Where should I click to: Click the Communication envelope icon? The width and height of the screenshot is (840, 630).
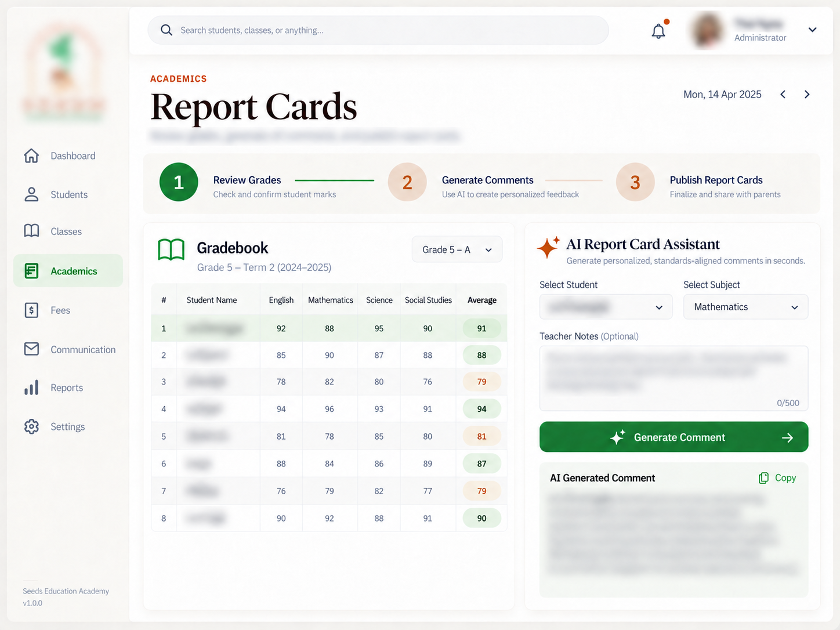point(31,349)
